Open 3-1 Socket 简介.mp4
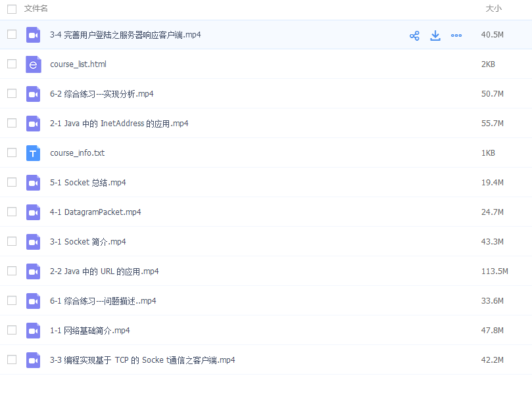This screenshot has height=395, width=532. click(x=88, y=242)
